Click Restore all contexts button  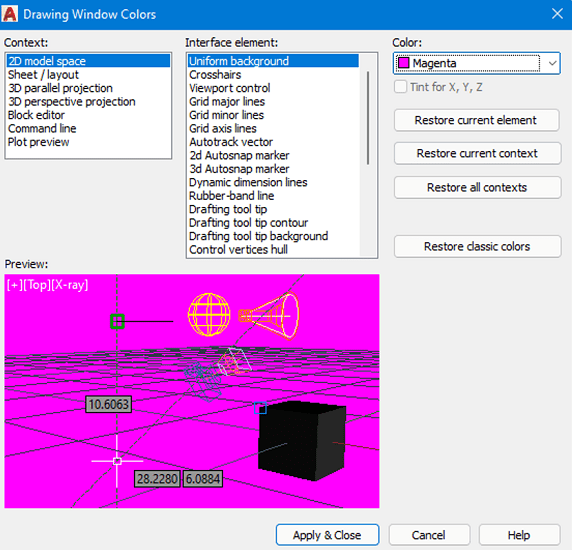pyautogui.click(x=477, y=187)
